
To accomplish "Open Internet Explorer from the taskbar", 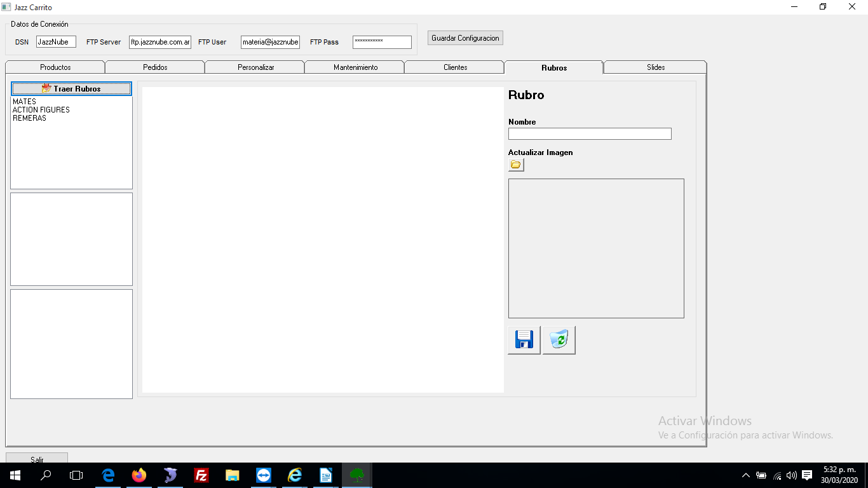I will 295,475.
